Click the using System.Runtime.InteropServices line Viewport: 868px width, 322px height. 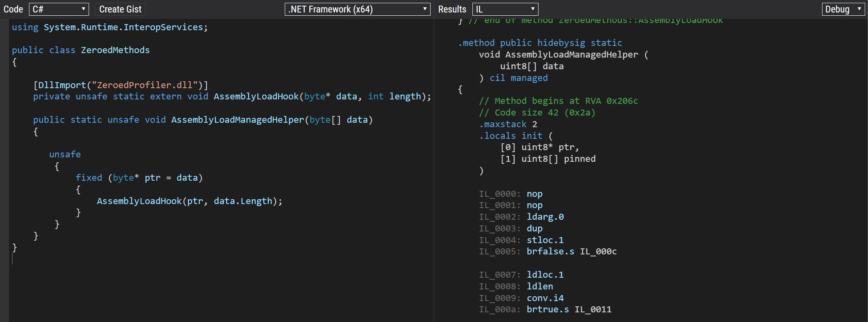click(x=110, y=27)
